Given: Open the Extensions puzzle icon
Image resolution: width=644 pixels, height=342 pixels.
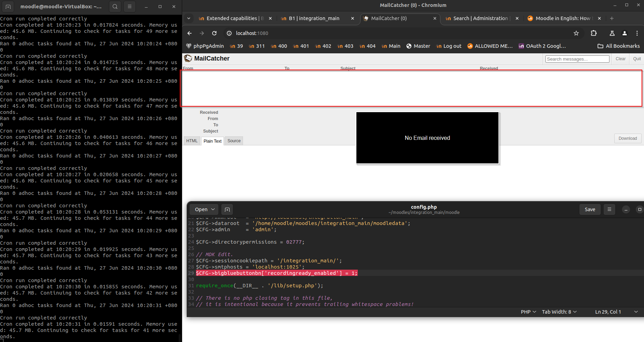Looking at the screenshot, I should 594,33.
